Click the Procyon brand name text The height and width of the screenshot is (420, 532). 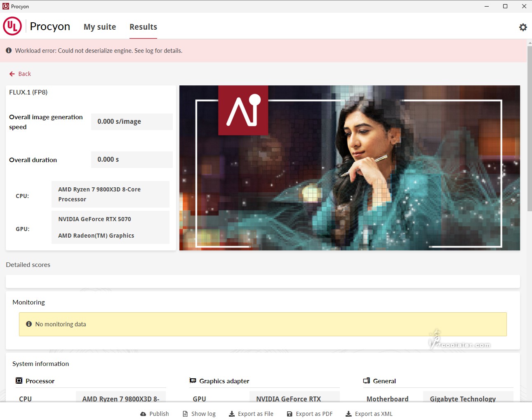(50, 26)
